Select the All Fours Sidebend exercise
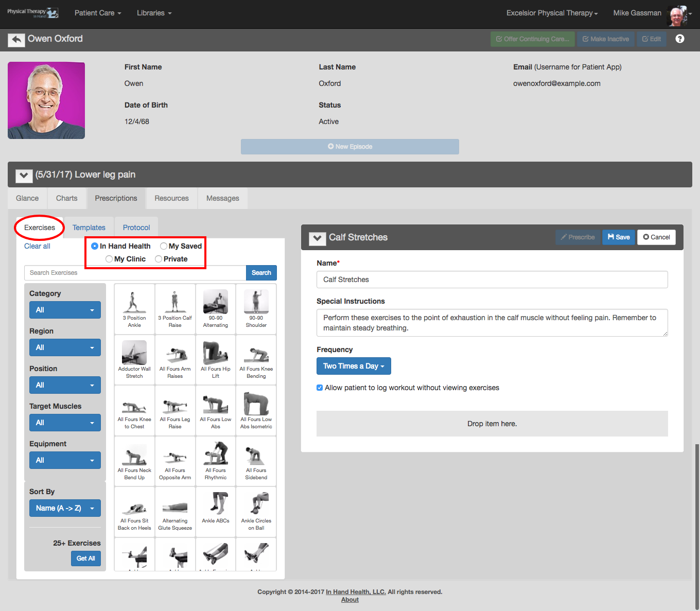700x611 pixels. point(256,461)
